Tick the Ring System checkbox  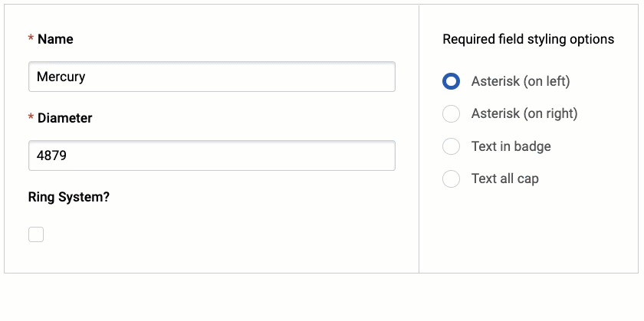(36, 234)
